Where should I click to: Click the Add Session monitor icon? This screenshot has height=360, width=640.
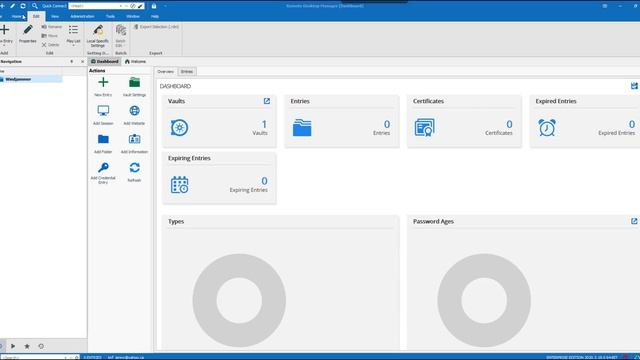(x=103, y=111)
